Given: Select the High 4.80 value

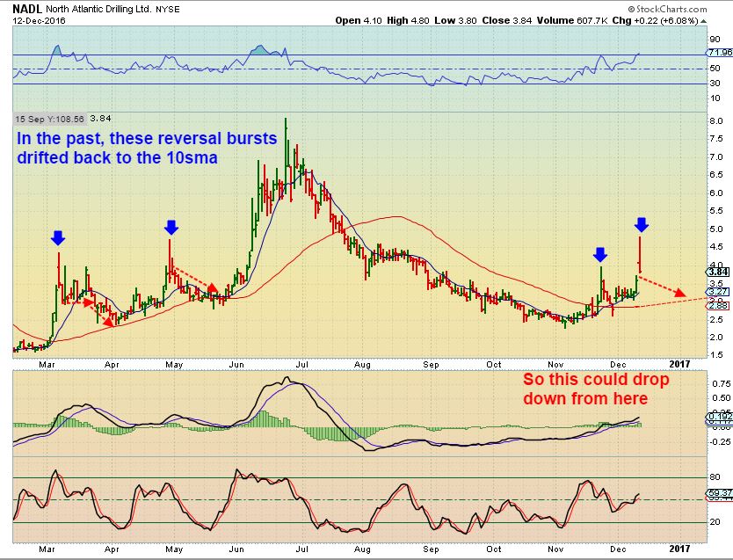Looking at the screenshot, I should (408, 20).
